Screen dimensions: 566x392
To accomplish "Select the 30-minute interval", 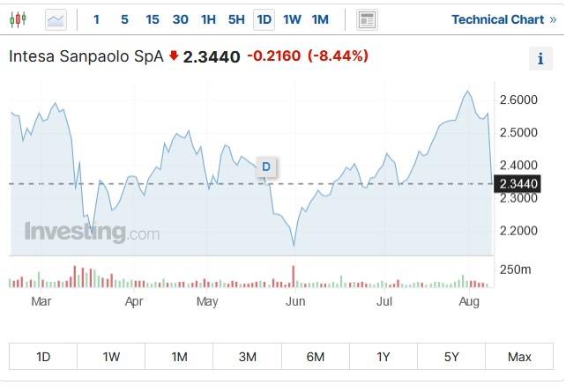I will click(x=181, y=19).
